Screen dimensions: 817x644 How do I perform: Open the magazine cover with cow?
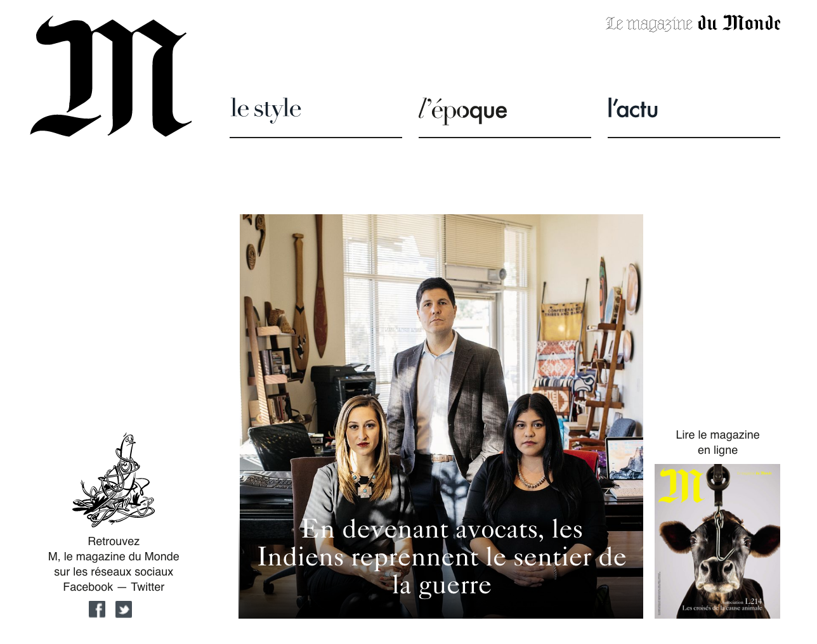click(x=717, y=541)
